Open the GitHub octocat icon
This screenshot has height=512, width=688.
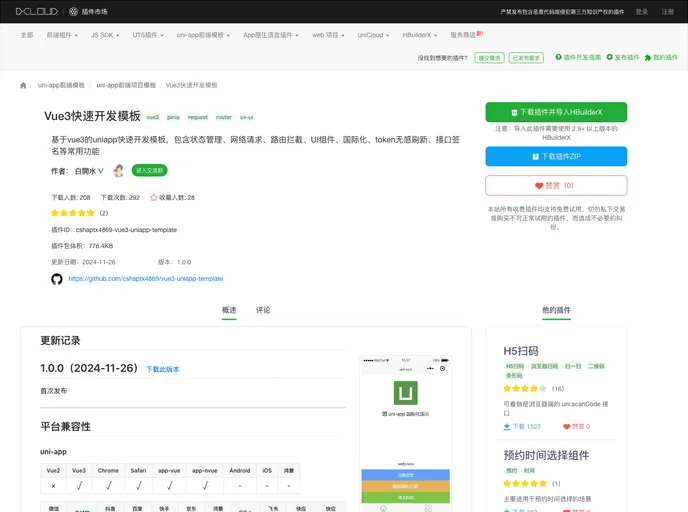point(57,279)
